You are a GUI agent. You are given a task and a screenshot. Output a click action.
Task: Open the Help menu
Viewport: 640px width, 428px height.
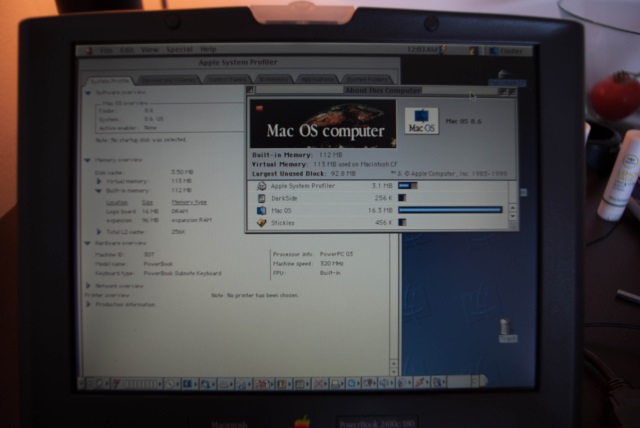click(x=208, y=49)
